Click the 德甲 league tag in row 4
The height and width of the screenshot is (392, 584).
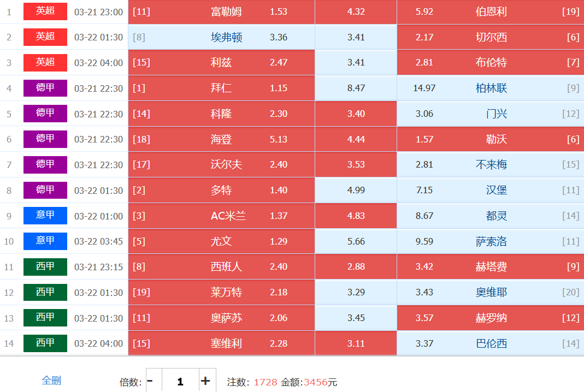pyautogui.click(x=45, y=88)
